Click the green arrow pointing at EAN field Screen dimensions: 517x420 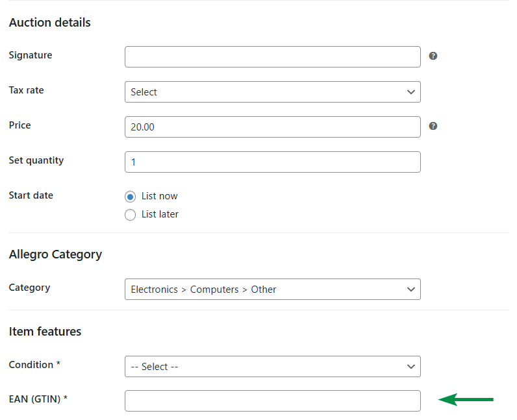point(466,399)
